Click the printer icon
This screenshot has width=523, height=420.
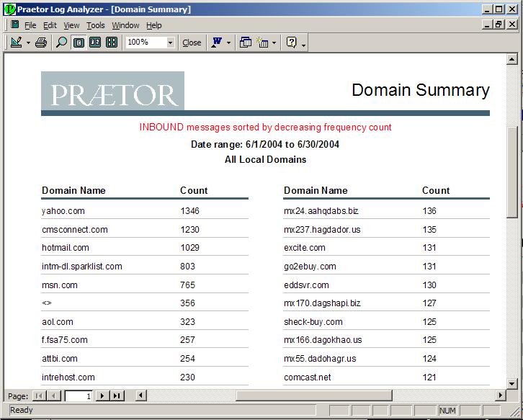41,43
